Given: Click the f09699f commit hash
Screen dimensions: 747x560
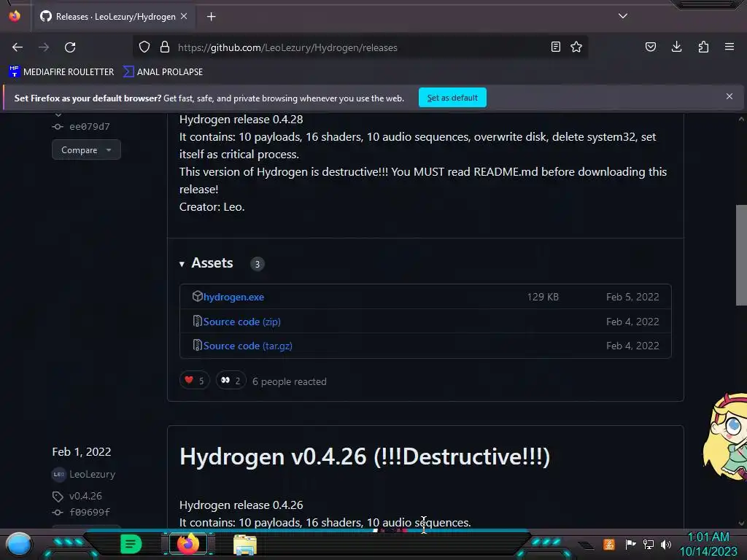Looking at the screenshot, I should pyautogui.click(x=90, y=513).
